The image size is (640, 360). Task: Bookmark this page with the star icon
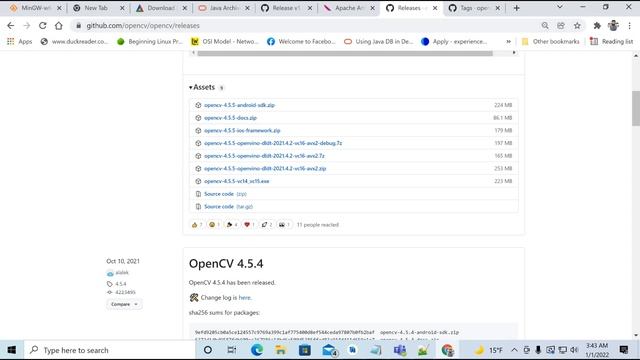577,26
